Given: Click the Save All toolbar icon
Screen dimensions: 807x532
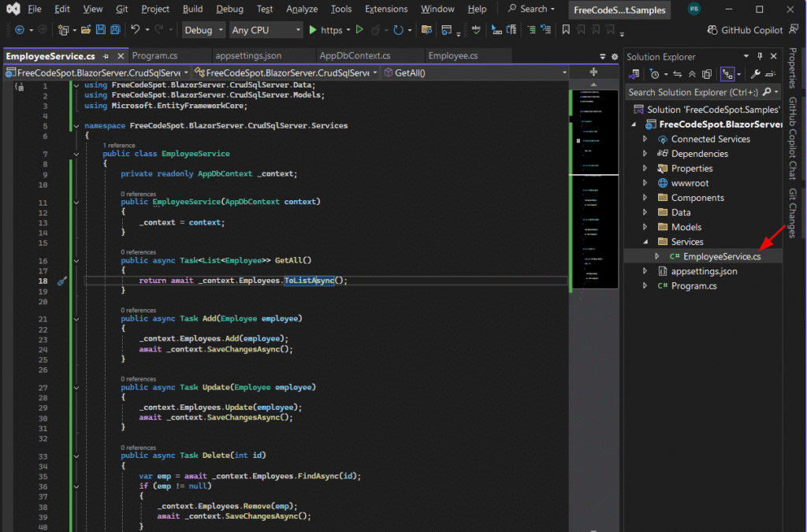Looking at the screenshot, I should pos(115,30).
